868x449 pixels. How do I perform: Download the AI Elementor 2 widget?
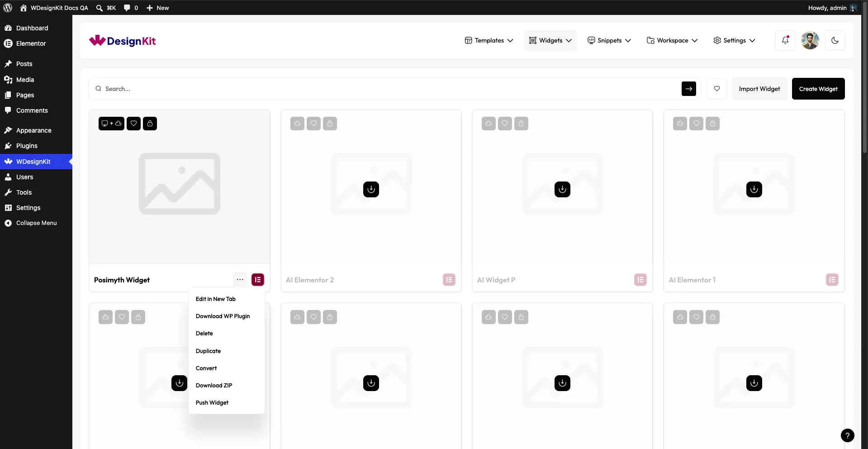[x=371, y=189]
